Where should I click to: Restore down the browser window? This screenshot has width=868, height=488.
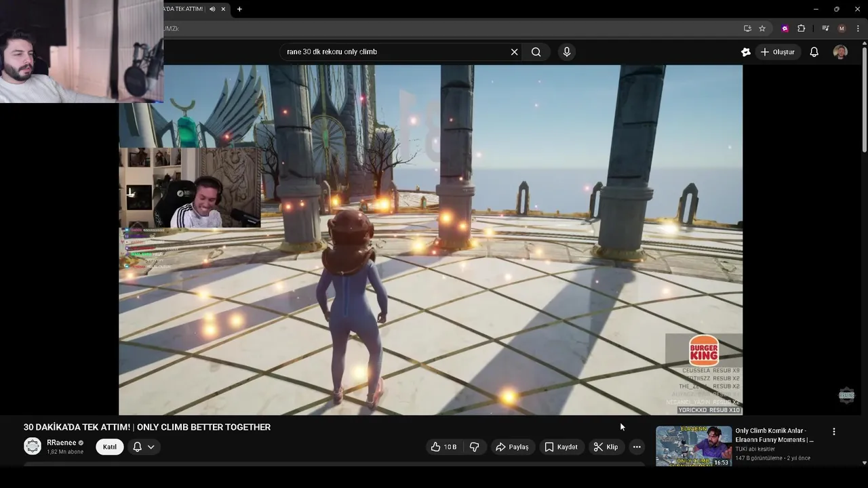click(836, 9)
